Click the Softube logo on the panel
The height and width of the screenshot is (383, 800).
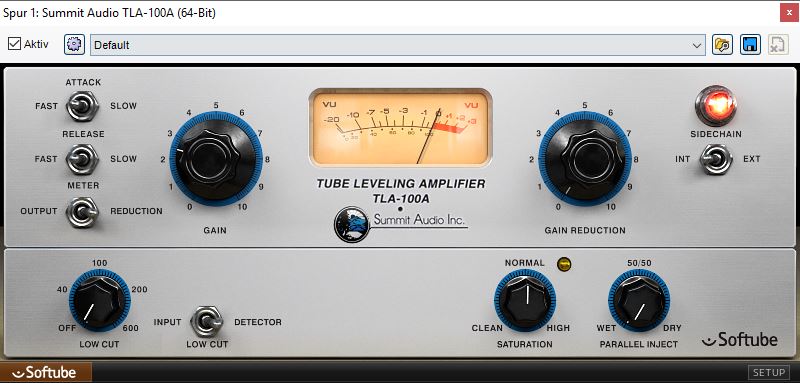740,339
